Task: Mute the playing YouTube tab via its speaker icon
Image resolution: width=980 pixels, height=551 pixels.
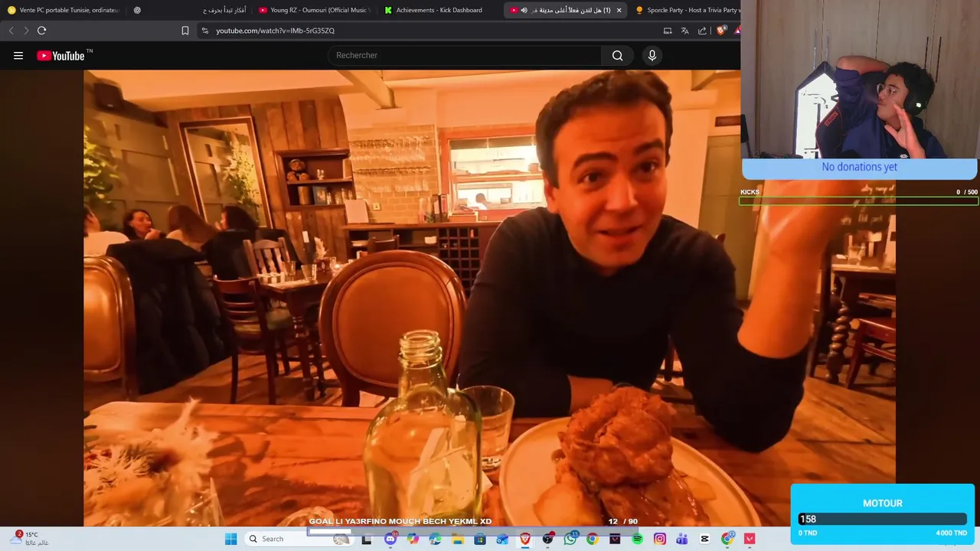Action: tap(524, 10)
